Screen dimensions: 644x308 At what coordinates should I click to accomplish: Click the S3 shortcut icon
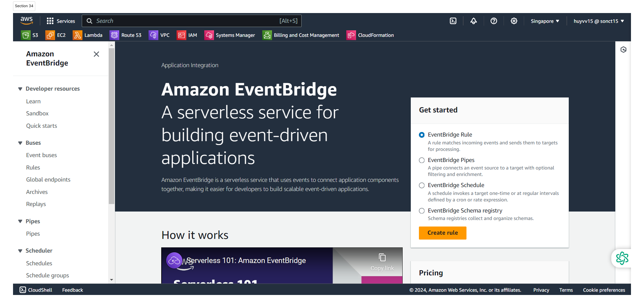coord(25,35)
